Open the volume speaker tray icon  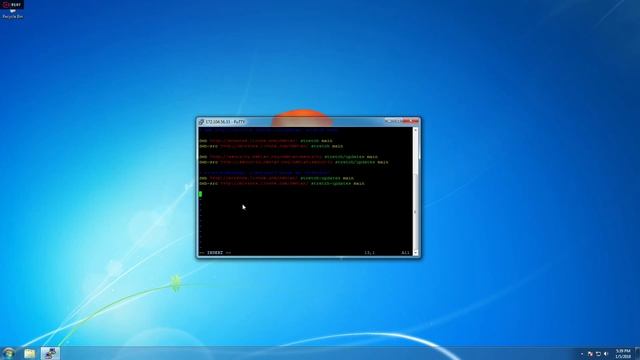(606, 354)
